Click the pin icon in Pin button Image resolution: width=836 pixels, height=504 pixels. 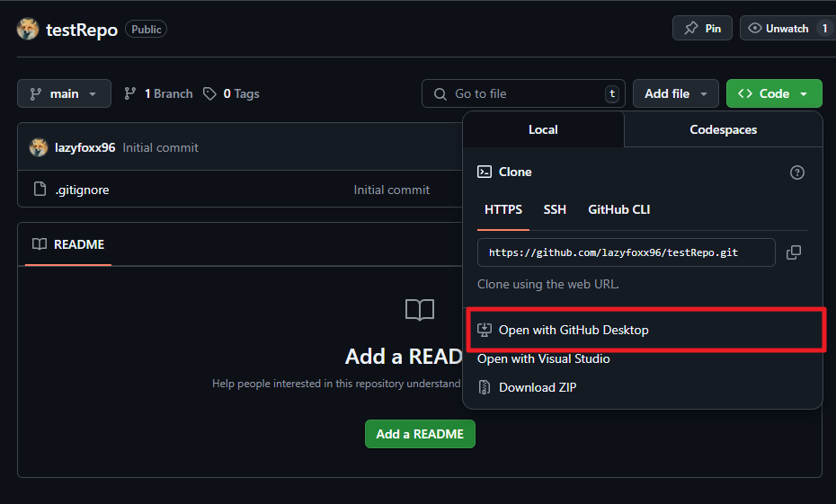point(691,28)
